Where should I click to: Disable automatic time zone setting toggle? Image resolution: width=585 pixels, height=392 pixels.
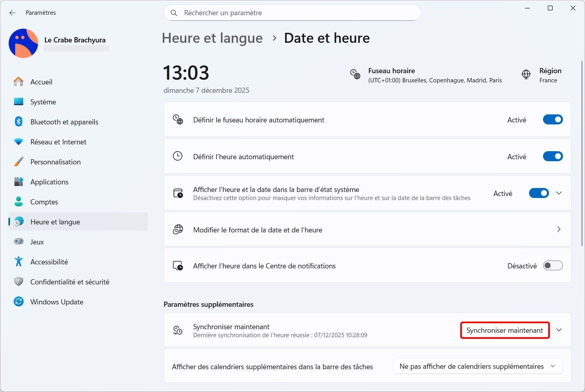pyautogui.click(x=553, y=120)
